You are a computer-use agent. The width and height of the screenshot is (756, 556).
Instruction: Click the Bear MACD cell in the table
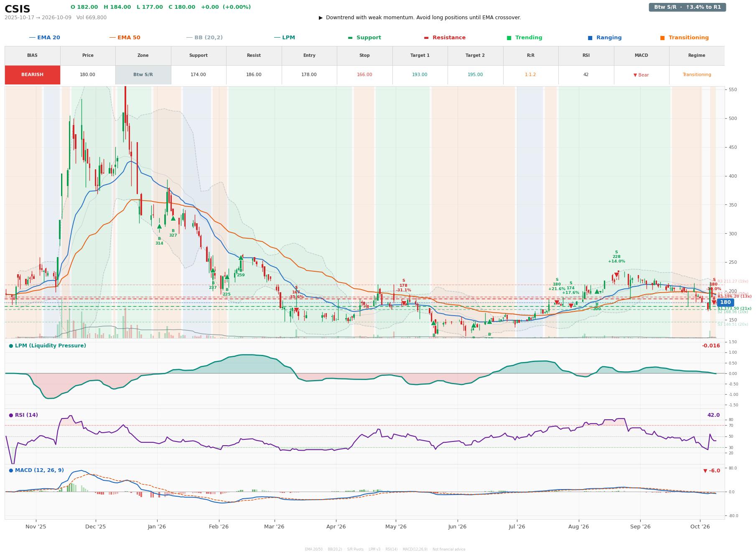tap(641, 75)
